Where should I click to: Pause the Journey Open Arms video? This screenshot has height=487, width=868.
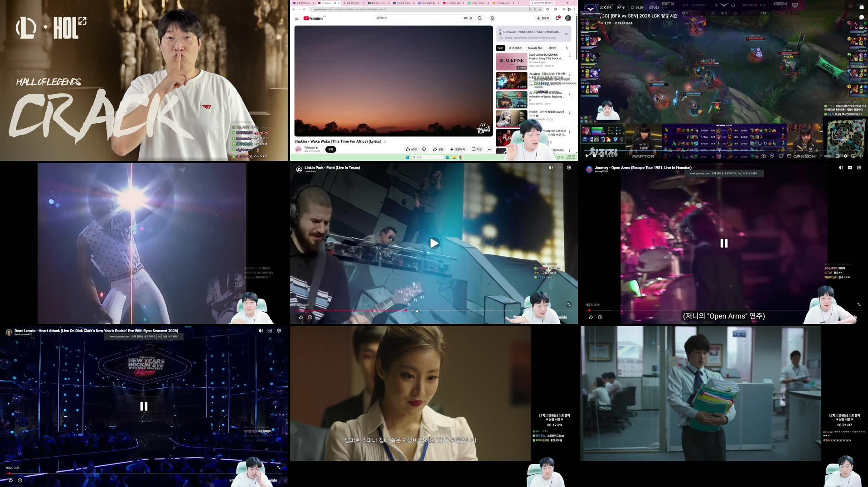[x=724, y=243]
